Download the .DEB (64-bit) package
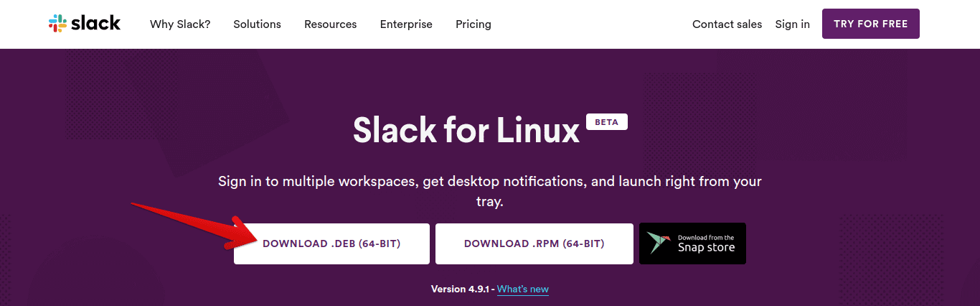This screenshot has height=306, width=980. coord(331,244)
